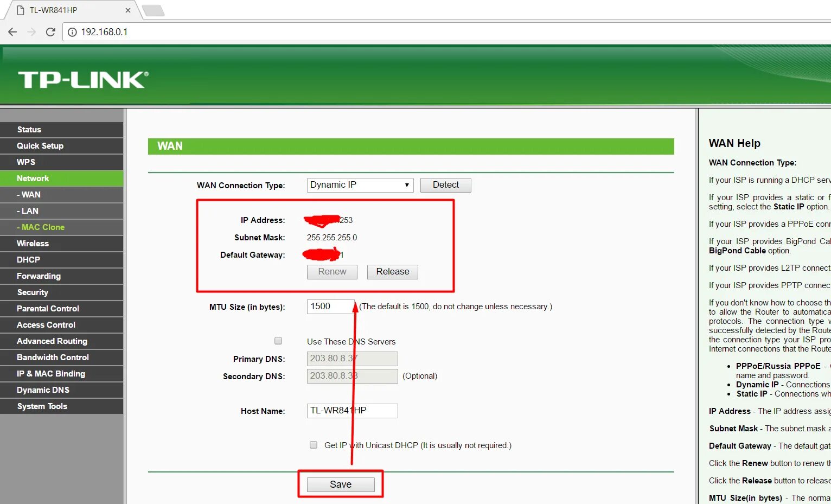Select the Wireless section in the sidebar

point(33,243)
